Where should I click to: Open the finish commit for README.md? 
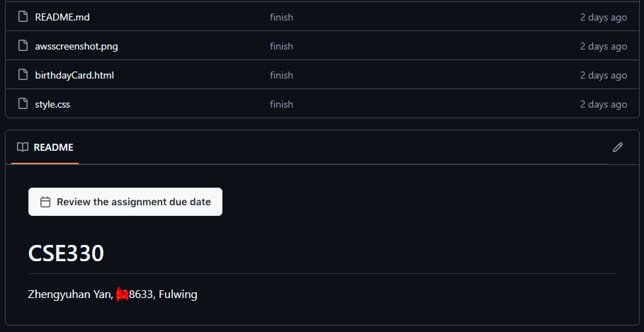click(x=281, y=17)
